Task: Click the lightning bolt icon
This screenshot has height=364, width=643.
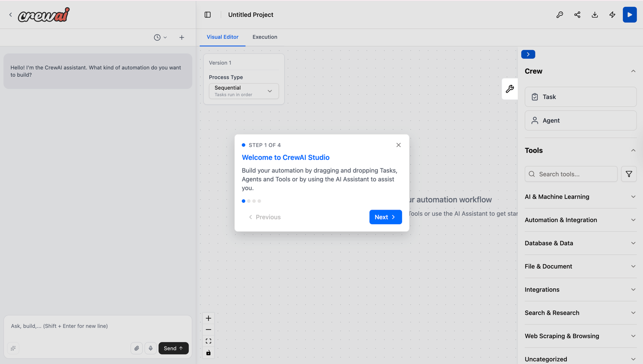Action: [x=613, y=15]
